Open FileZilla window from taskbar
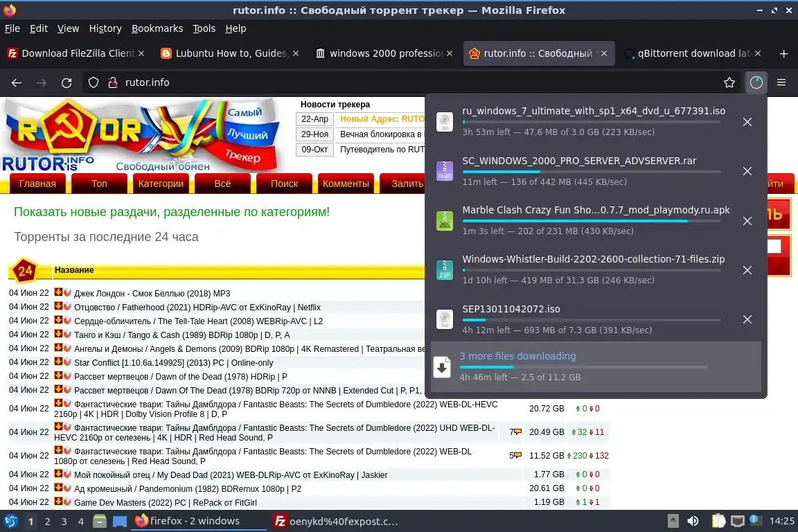The height and width of the screenshot is (532, 798). 337,521
